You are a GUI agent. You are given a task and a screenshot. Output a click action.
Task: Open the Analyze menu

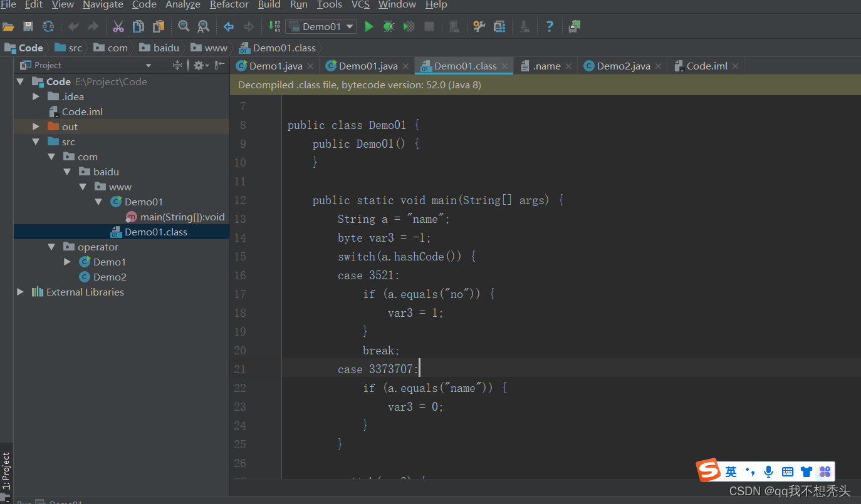pos(183,5)
